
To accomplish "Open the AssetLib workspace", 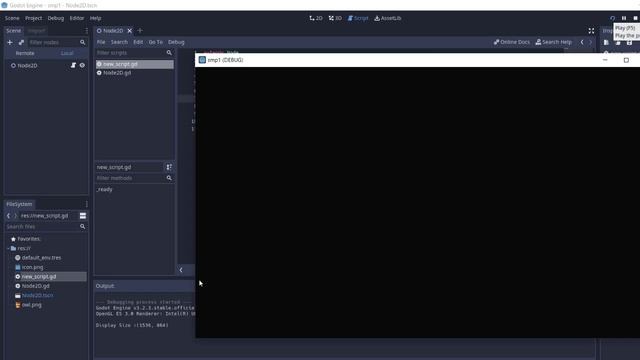I will click(387, 18).
